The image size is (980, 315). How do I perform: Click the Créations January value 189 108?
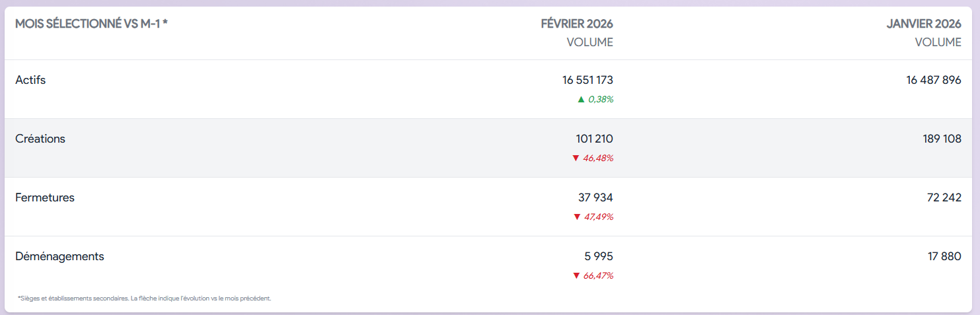click(942, 139)
